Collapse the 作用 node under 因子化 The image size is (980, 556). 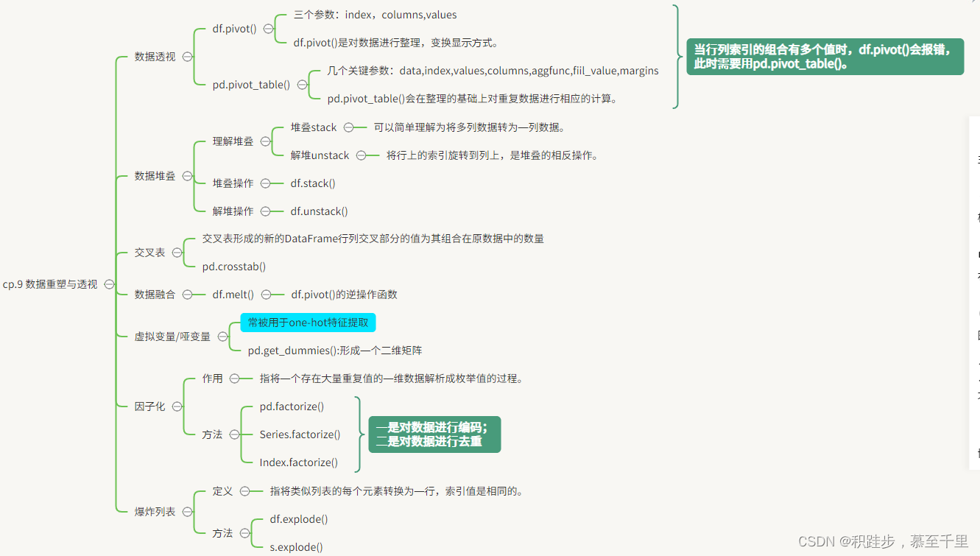coord(234,379)
